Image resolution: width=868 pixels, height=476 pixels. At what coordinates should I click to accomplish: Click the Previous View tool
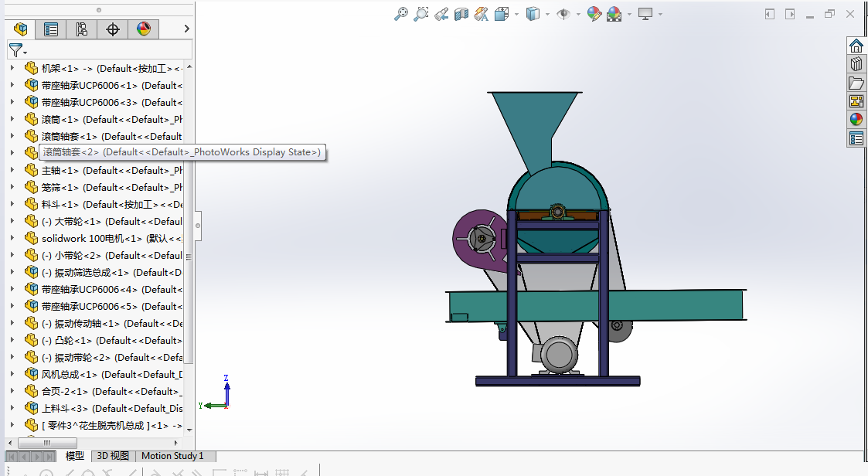(441, 14)
